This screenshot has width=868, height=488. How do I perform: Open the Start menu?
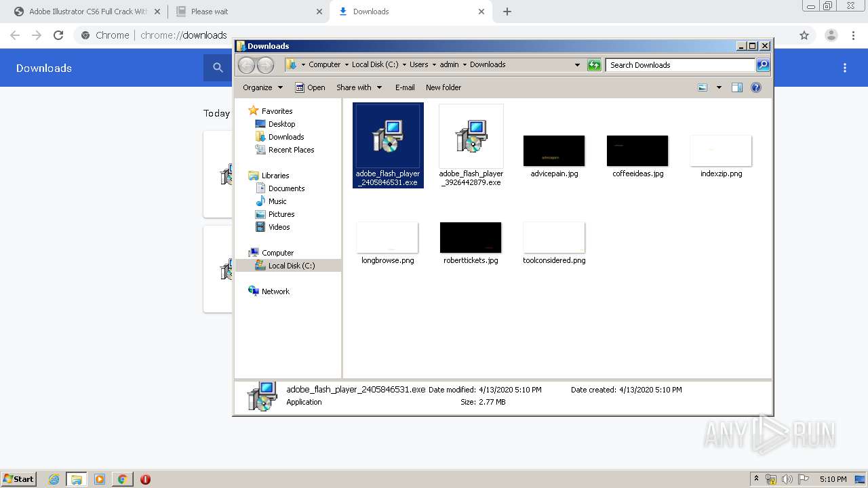(x=19, y=479)
